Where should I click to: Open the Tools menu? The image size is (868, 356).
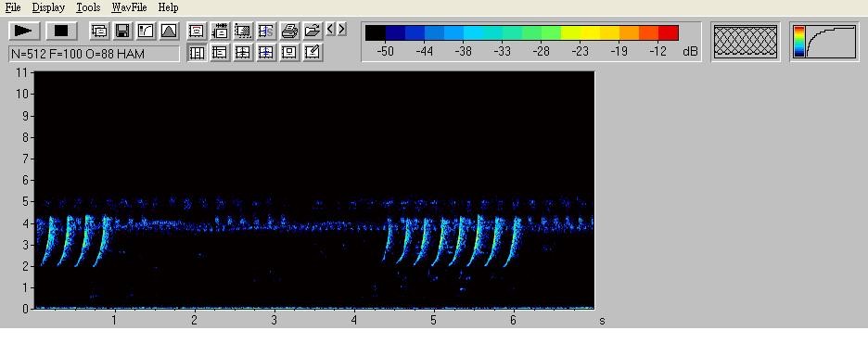(88, 7)
